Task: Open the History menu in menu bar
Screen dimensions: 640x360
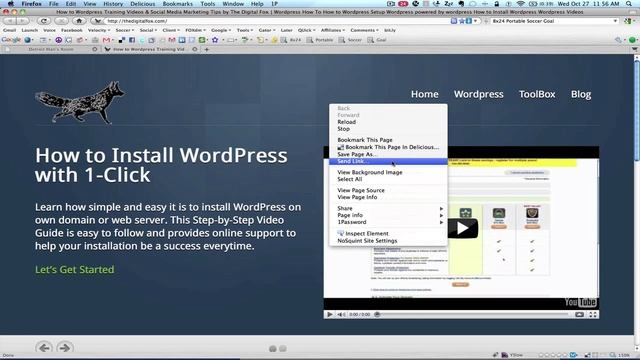Action: click(113, 4)
